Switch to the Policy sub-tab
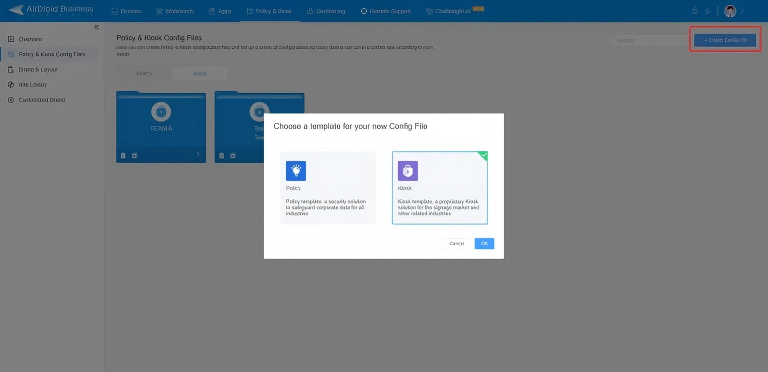 coord(144,73)
